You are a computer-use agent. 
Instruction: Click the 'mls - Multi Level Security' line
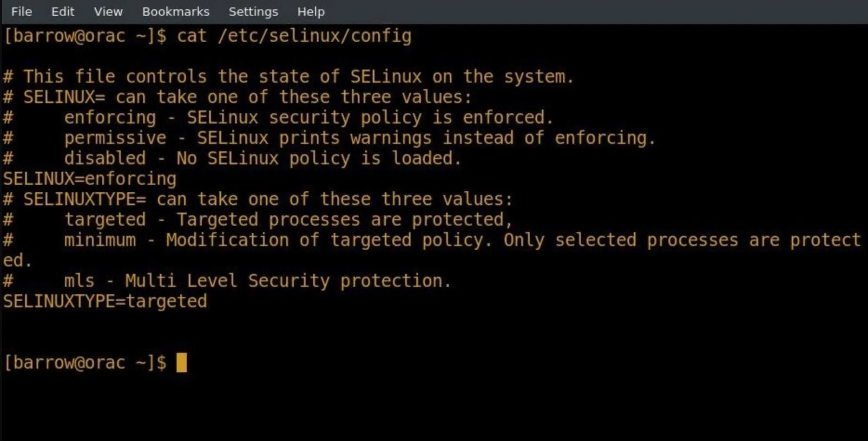(257, 281)
